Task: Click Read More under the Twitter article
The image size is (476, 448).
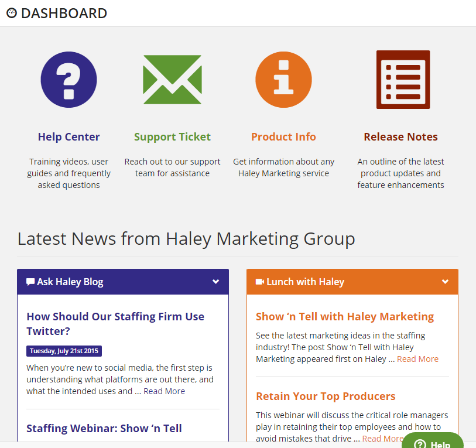Action: 165,391
